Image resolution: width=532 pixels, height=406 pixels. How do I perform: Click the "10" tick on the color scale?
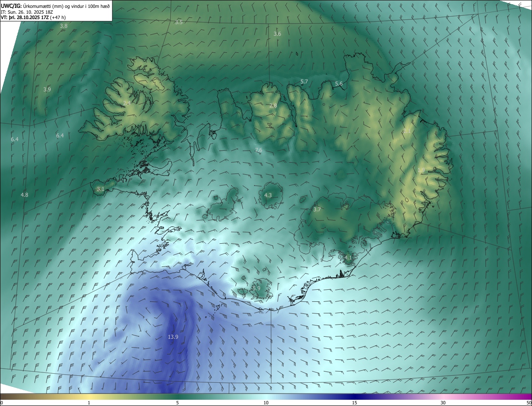tap(266, 403)
